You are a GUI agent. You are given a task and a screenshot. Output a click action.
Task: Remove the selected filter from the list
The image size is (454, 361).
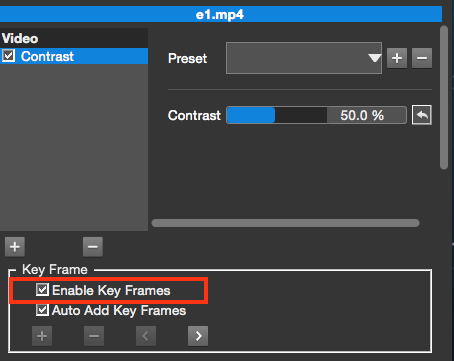(x=93, y=247)
